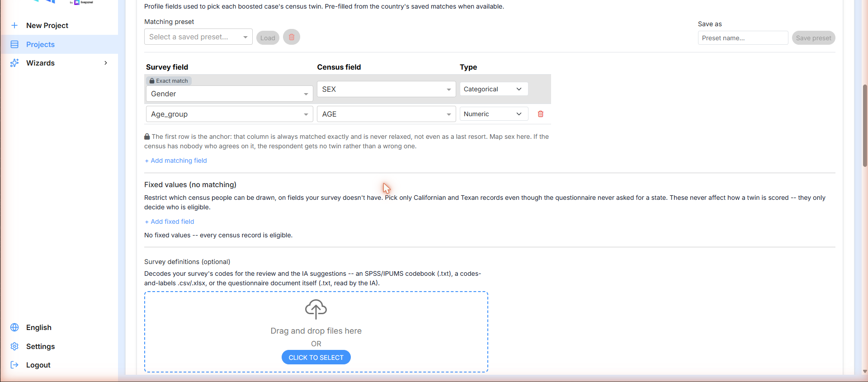Click the 'Matching preset' label
The width and height of the screenshot is (868, 382).
pos(169,22)
